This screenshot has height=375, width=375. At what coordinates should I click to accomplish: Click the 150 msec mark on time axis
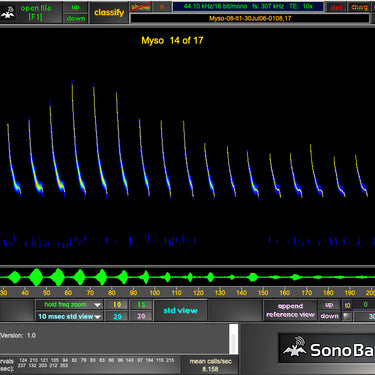(x=263, y=293)
